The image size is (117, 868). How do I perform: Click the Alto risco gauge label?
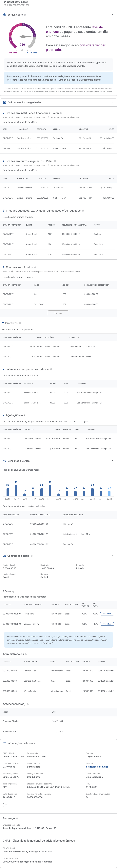(13, 53)
